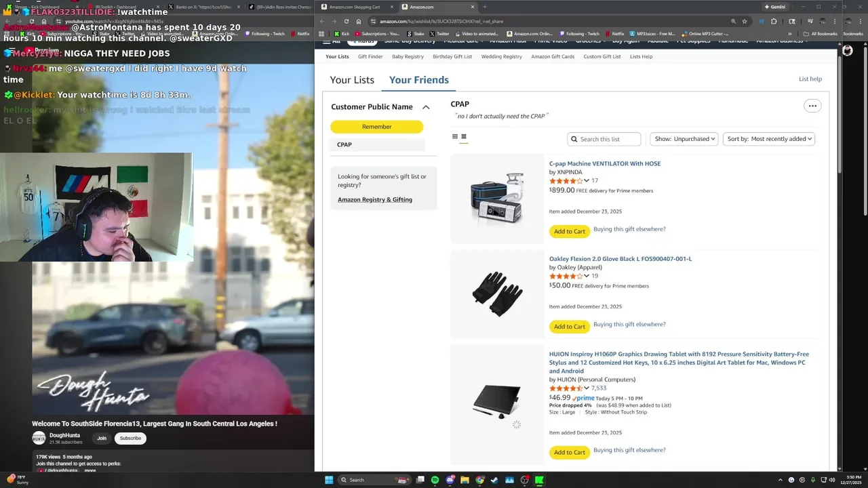The image size is (868, 488).
Task: Open the Windows Start menu
Action: pos(329,480)
